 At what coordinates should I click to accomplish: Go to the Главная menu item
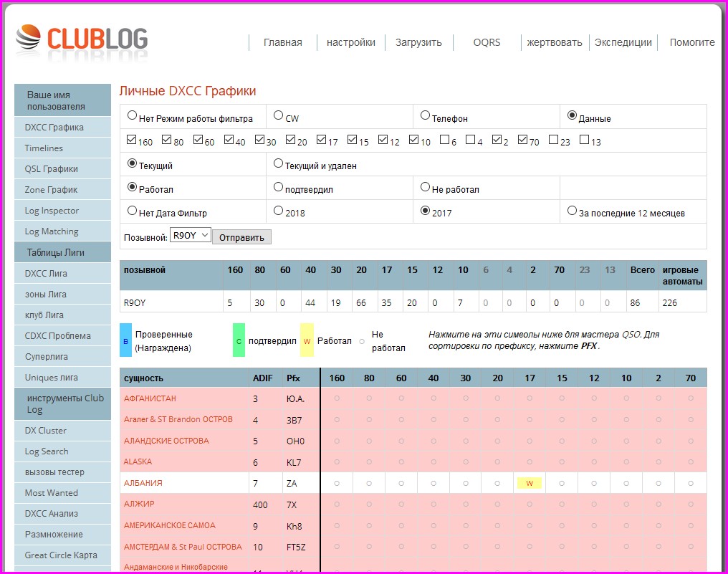(x=282, y=42)
